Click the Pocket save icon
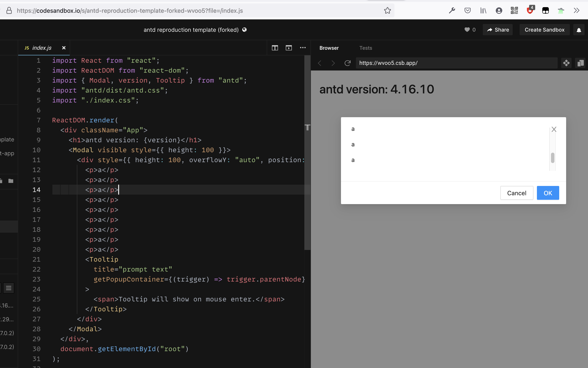This screenshot has width=588, height=368. click(x=467, y=10)
